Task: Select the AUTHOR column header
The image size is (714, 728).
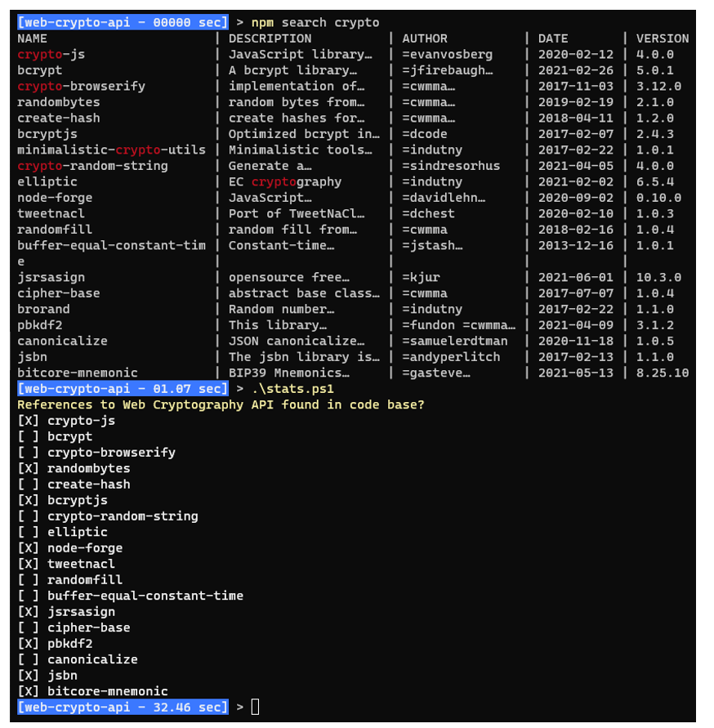Action: point(425,38)
